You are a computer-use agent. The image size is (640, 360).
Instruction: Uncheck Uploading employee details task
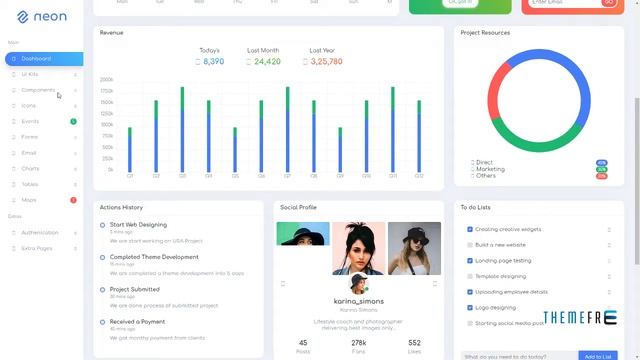pos(470,292)
